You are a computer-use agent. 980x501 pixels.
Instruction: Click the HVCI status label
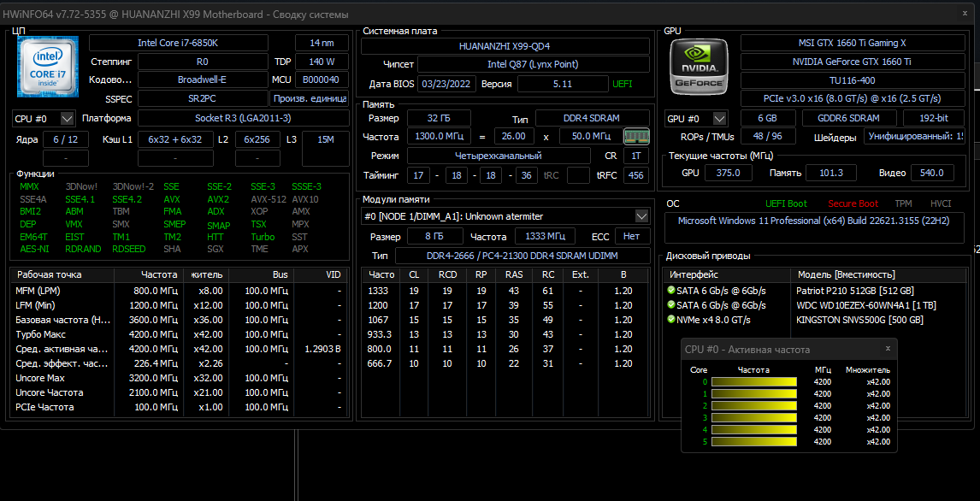(940, 203)
